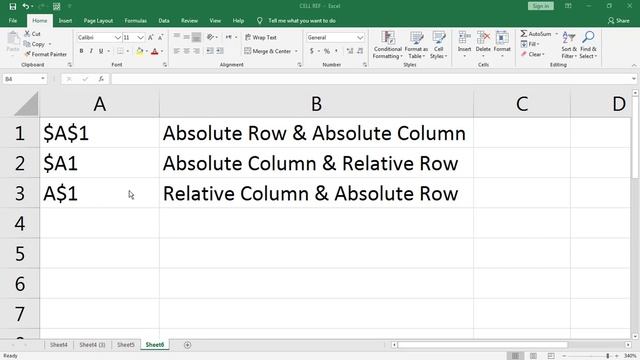The height and width of the screenshot is (360, 640).
Task: Expand the Name Box dropdown arrow
Action: coord(42,79)
